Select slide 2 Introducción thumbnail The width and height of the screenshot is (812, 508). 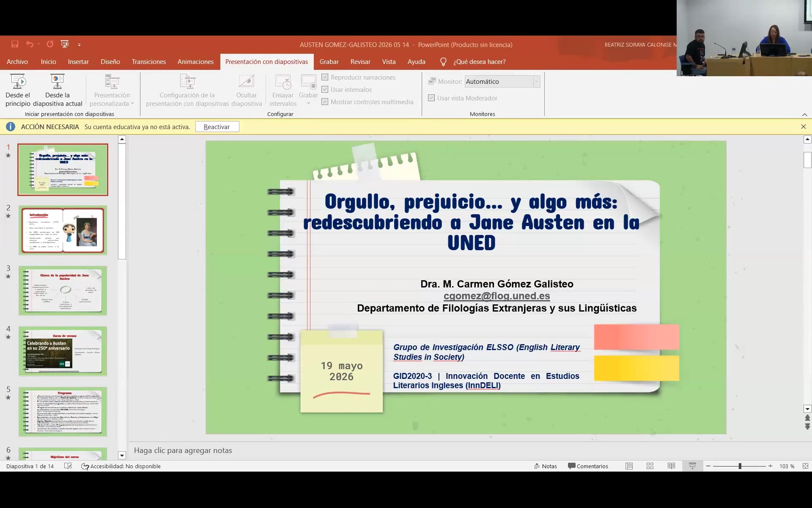63,230
